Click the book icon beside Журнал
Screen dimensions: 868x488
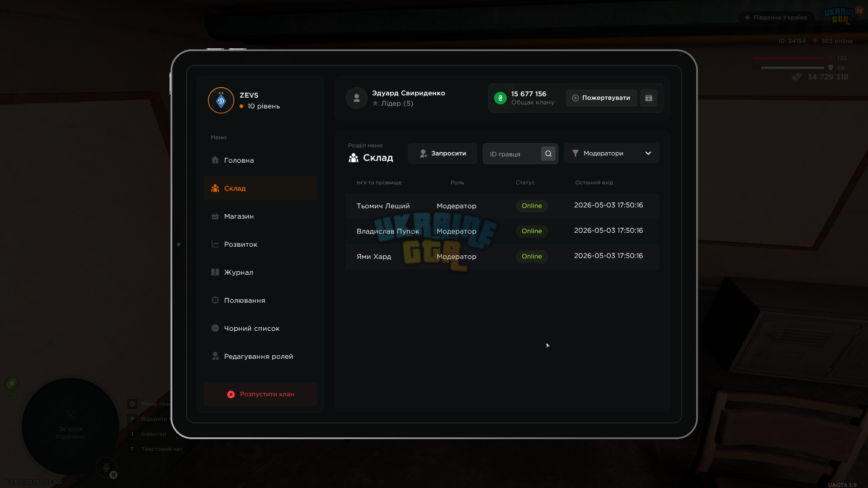(x=215, y=272)
